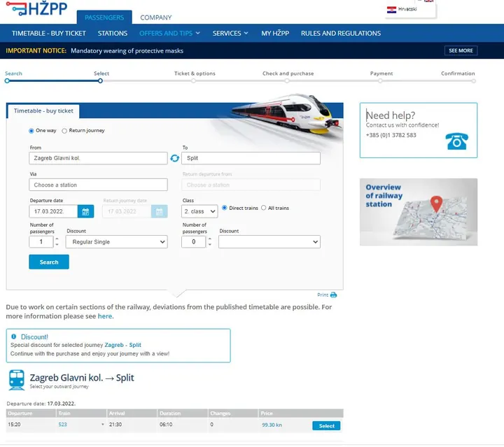Click the Select step marker on progress bar

click(x=100, y=80)
